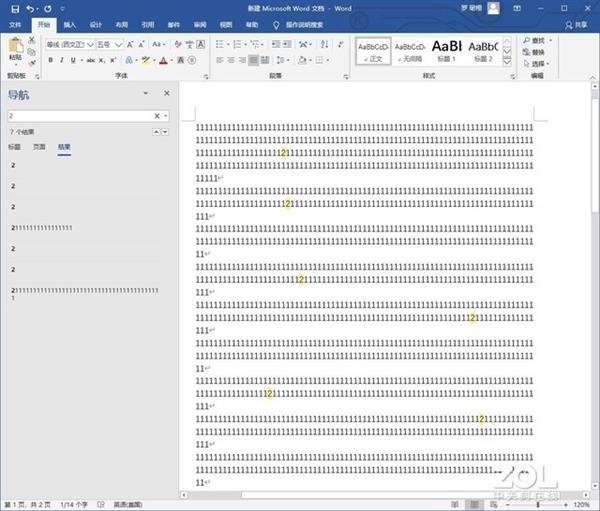The height and width of the screenshot is (511, 600).
Task: Toggle Show paragraph marks icon
Action: [340, 45]
